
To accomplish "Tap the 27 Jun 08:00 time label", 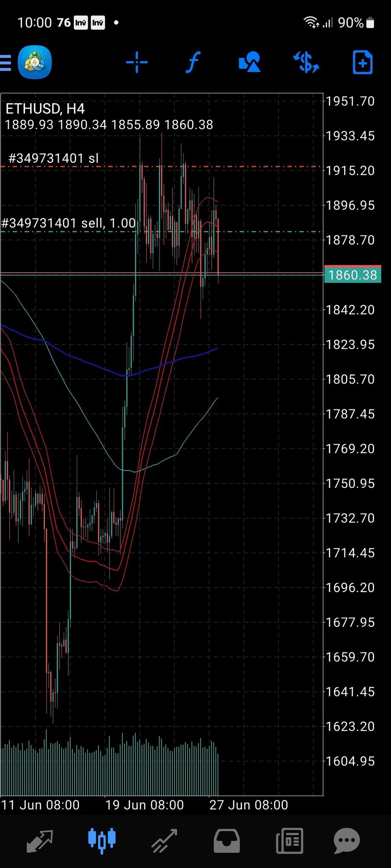I will tap(249, 805).
